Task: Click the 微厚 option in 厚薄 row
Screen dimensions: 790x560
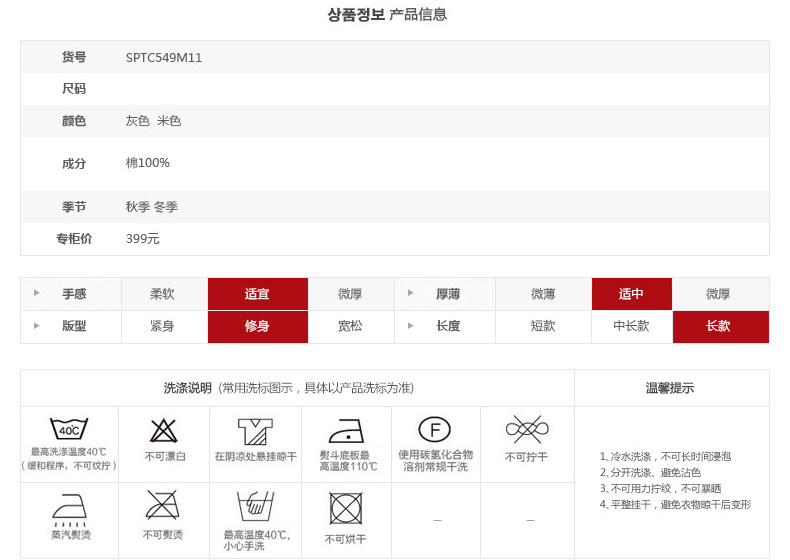Action: pyautogui.click(x=718, y=294)
